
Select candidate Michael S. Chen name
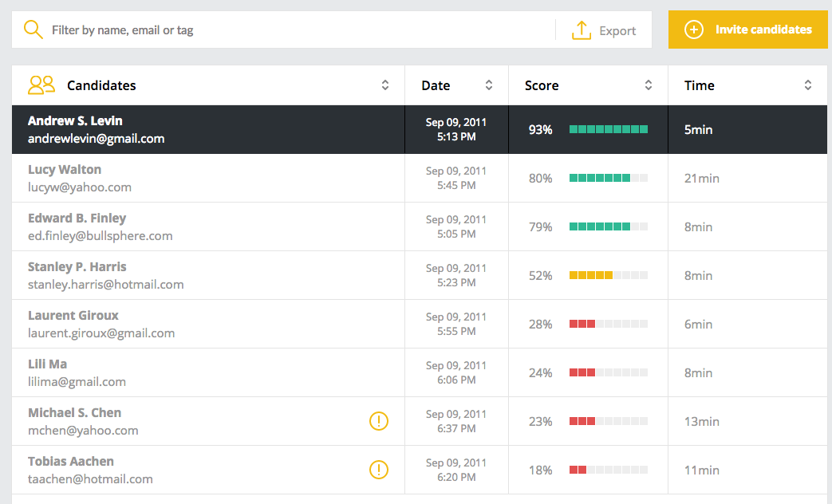74,413
